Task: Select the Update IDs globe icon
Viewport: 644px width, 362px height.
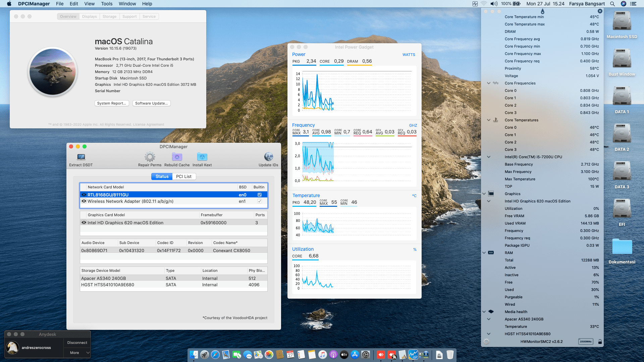Action: pos(268,157)
